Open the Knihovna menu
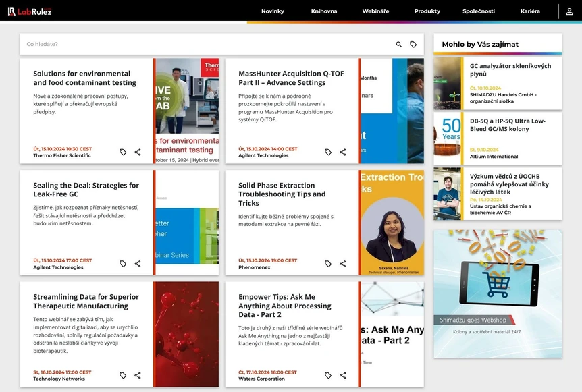Viewport: 582px width, 392px height. coord(324,11)
